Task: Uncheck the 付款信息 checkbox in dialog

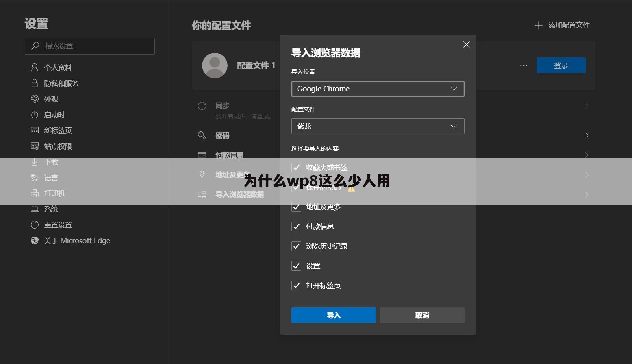Action: pos(296,227)
